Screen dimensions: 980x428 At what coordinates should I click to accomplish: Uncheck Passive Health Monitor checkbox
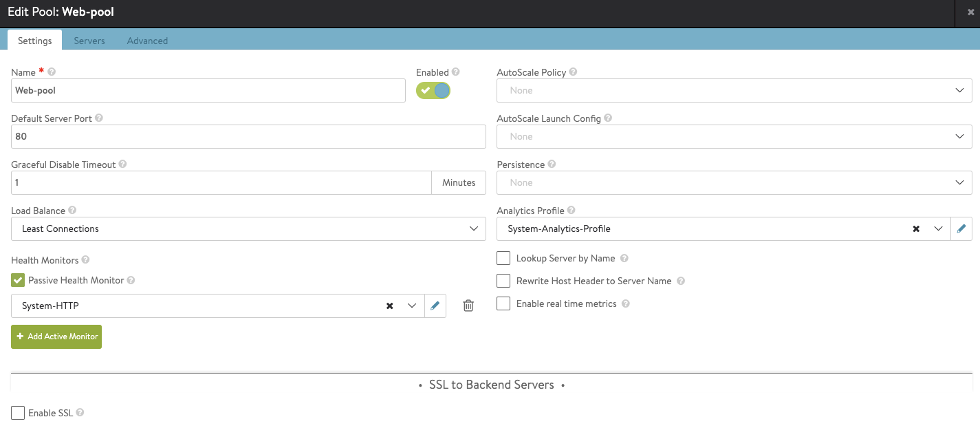18,281
